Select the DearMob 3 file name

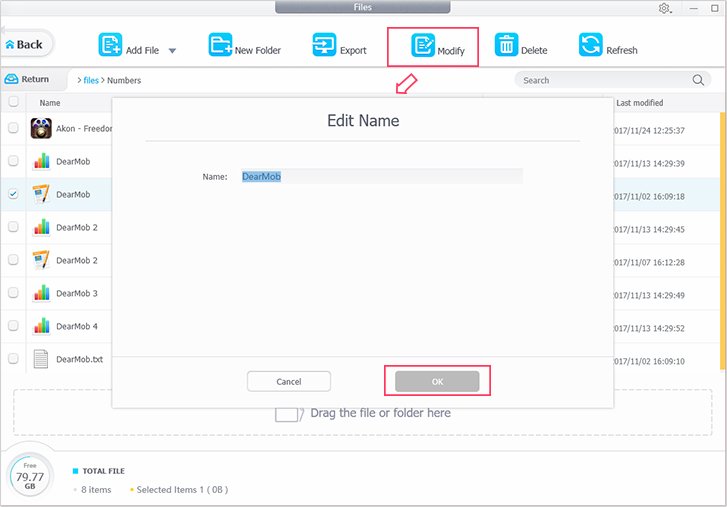[x=77, y=293]
